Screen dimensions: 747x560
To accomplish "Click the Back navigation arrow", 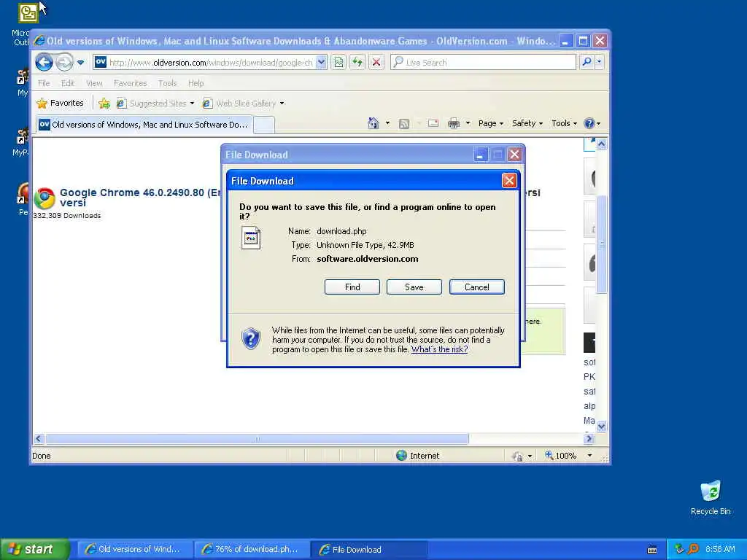I will pos(44,63).
